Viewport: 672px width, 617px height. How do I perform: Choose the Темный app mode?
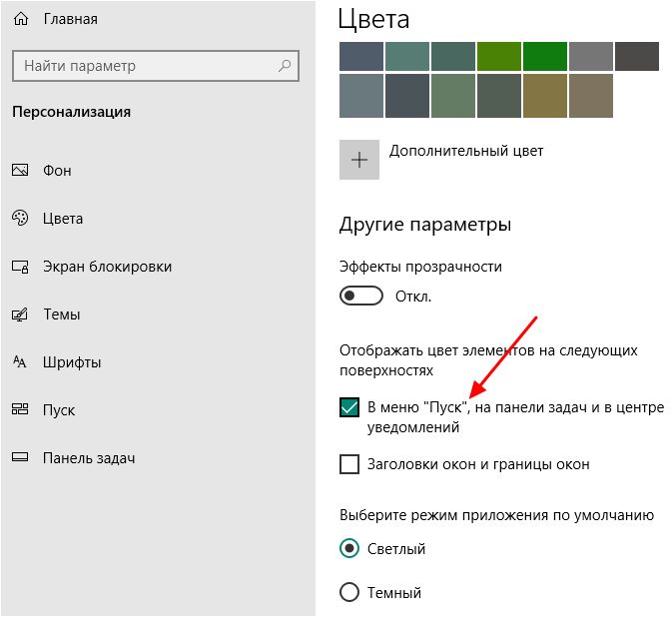point(349,593)
